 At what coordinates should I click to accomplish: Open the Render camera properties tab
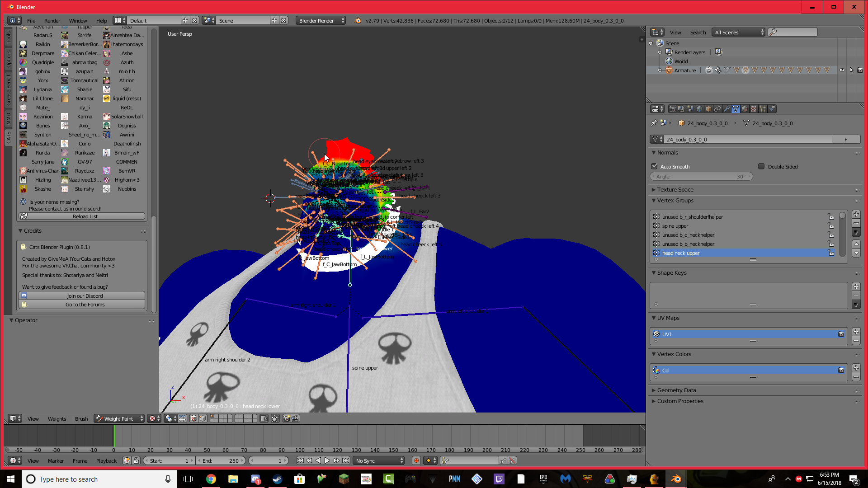pyautogui.click(x=672, y=109)
